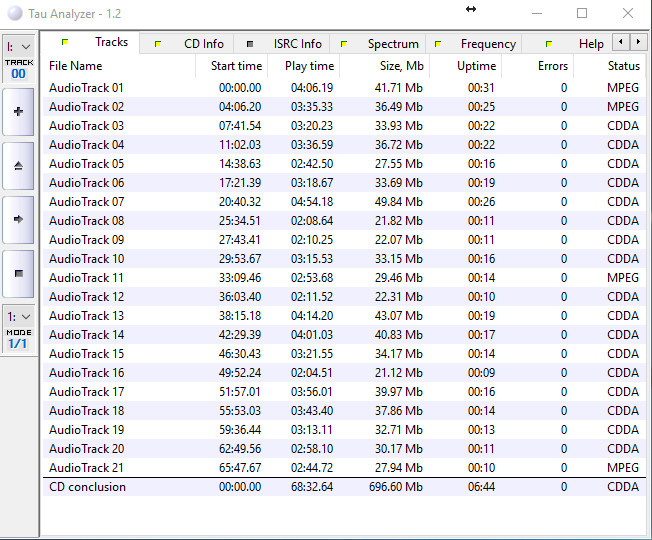Click the plus add button in sidebar

click(18, 111)
